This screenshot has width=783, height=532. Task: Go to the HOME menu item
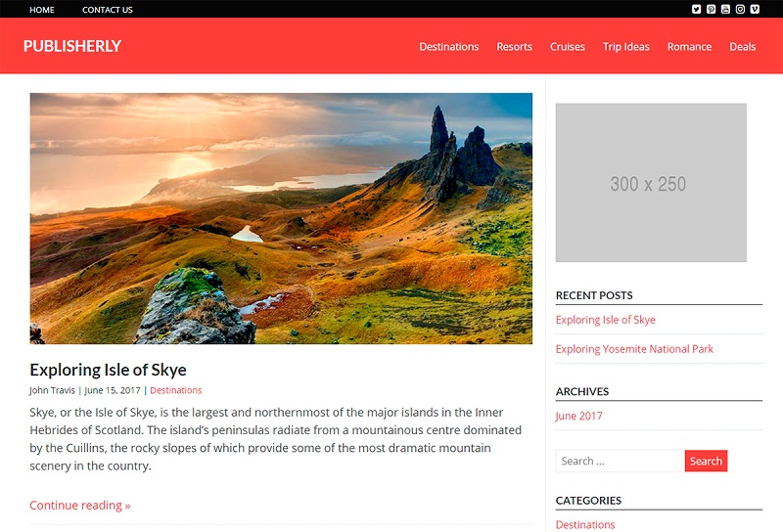click(x=42, y=10)
